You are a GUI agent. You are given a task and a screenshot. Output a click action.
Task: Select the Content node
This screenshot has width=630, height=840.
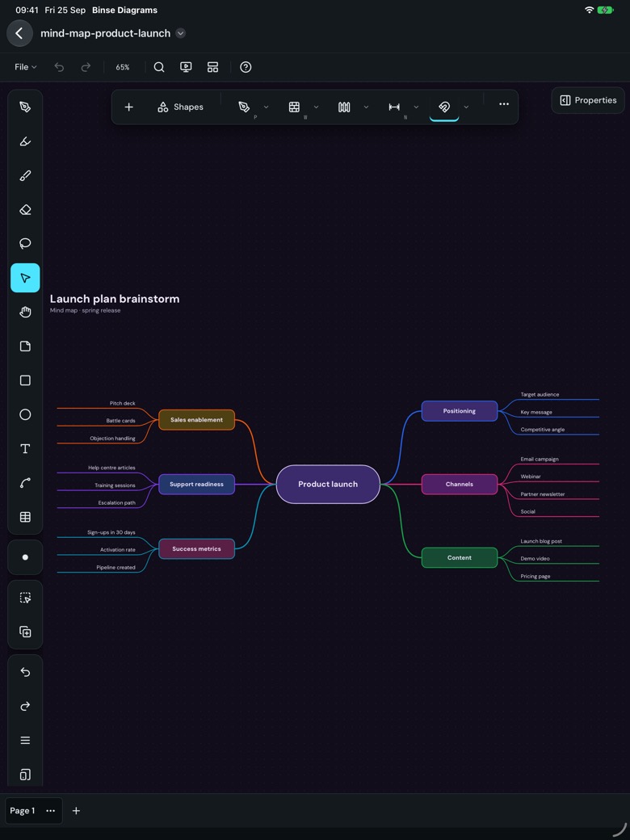click(460, 557)
